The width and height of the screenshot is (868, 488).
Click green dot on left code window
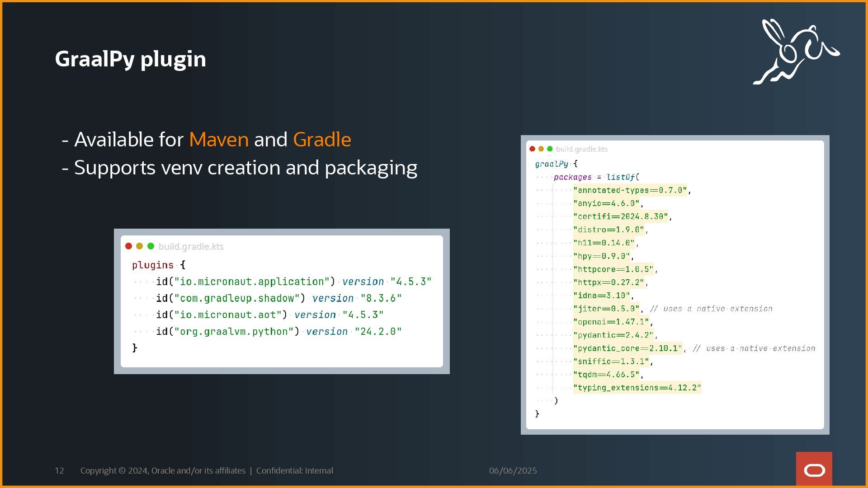(x=151, y=246)
